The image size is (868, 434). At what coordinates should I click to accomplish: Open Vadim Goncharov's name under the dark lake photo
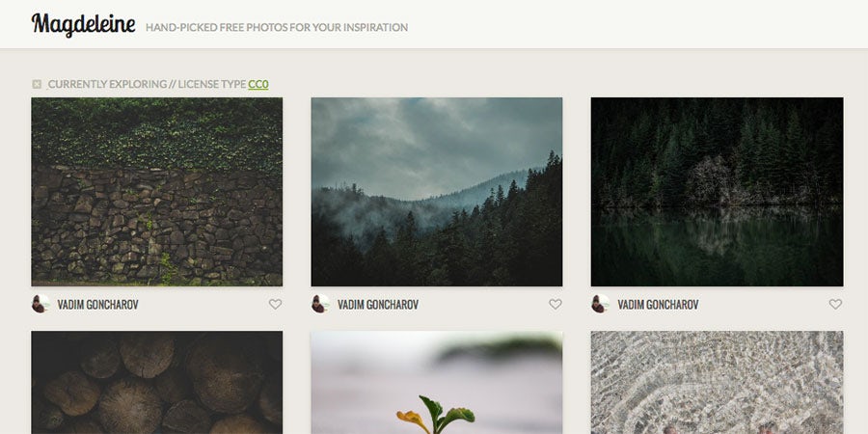[658, 305]
